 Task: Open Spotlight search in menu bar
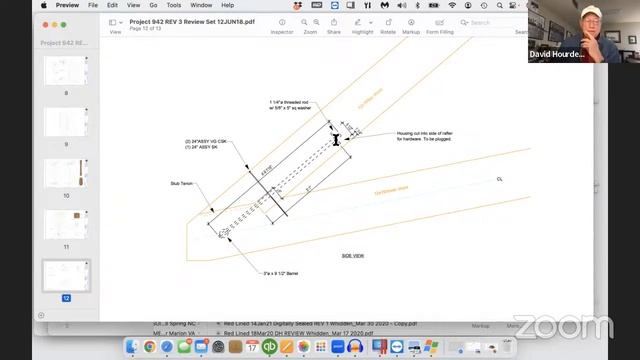pos(500,5)
